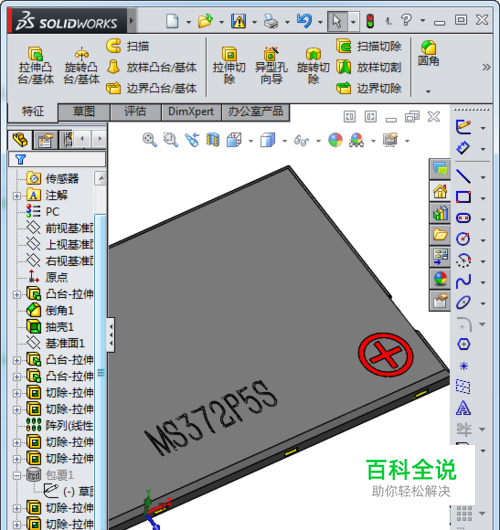Select the Straight Slot sketch tool
This screenshot has height=530, width=500.
pos(463,218)
